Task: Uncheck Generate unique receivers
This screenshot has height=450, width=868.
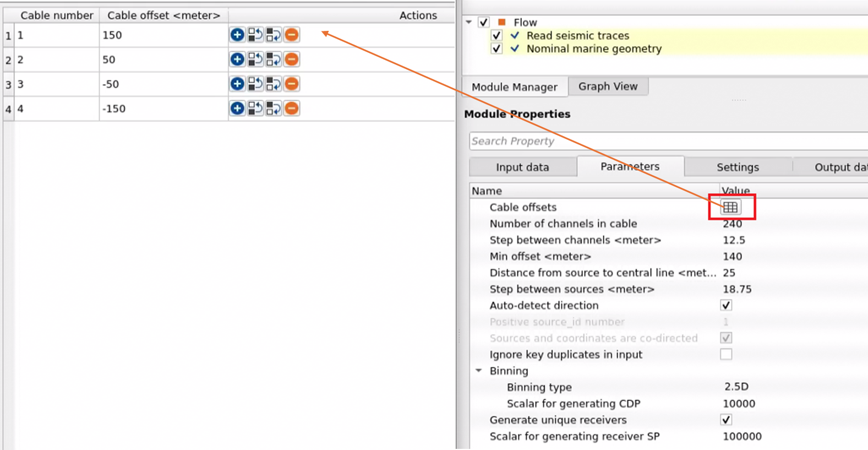Action: pyautogui.click(x=726, y=420)
